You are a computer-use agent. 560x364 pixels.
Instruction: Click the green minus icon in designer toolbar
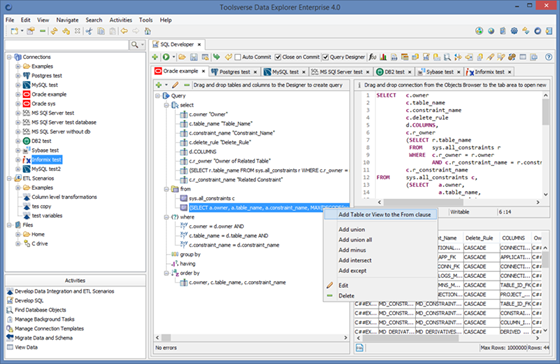coord(186,85)
